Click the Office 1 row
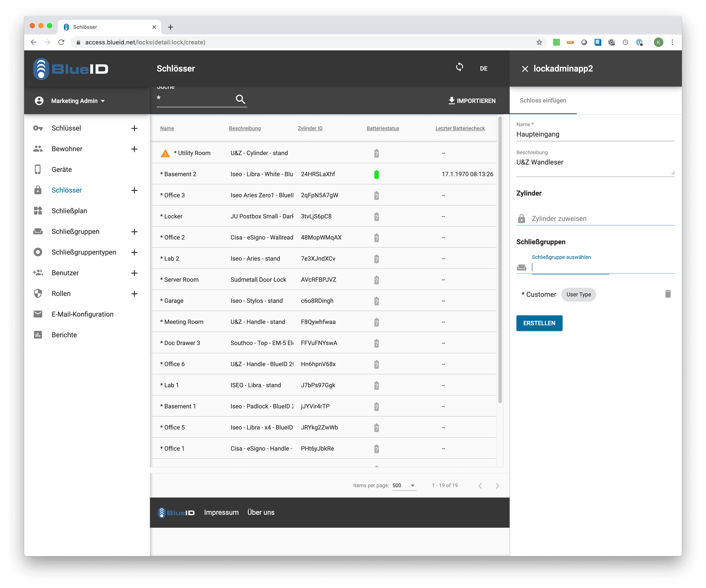 323,448
